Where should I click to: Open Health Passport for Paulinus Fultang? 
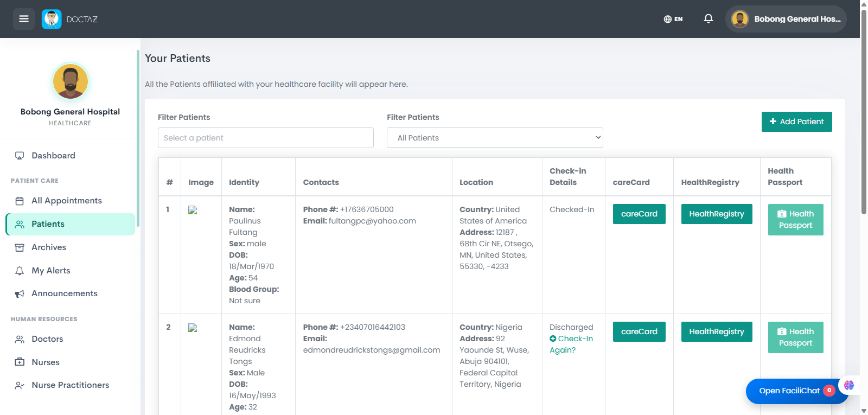(796, 220)
